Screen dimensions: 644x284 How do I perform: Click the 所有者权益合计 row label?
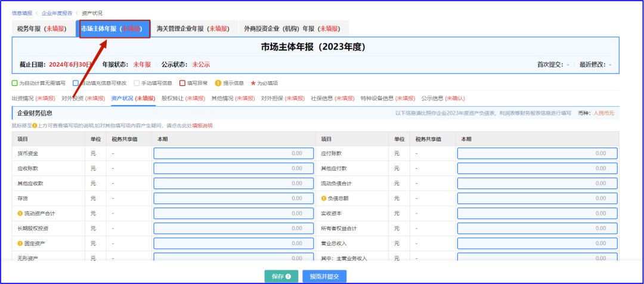tap(339, 228)
